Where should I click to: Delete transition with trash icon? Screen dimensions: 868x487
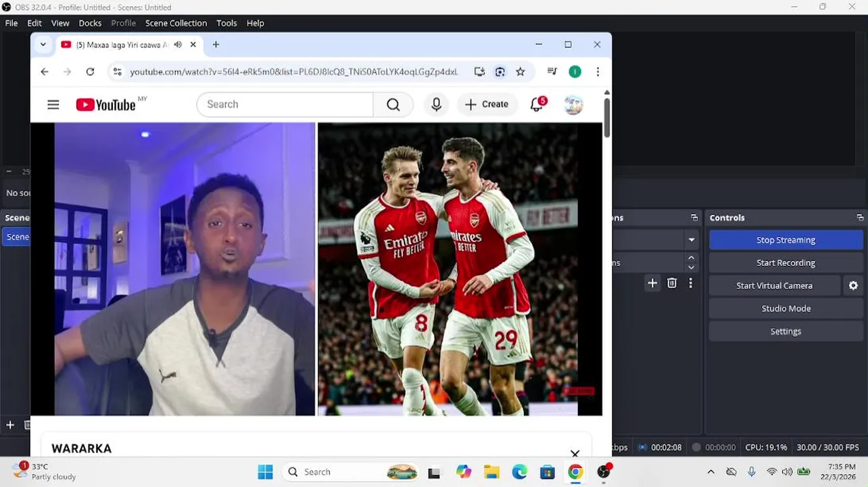coord(672,283)
